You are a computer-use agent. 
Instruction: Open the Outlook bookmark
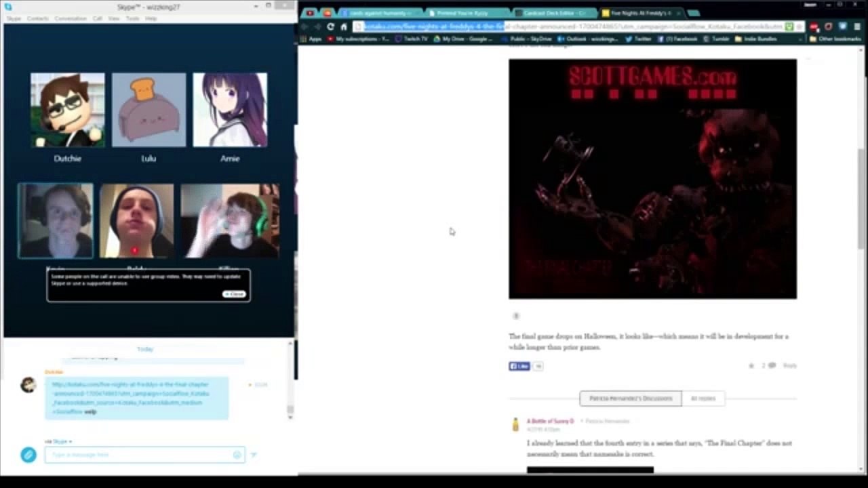coord(588,39)
